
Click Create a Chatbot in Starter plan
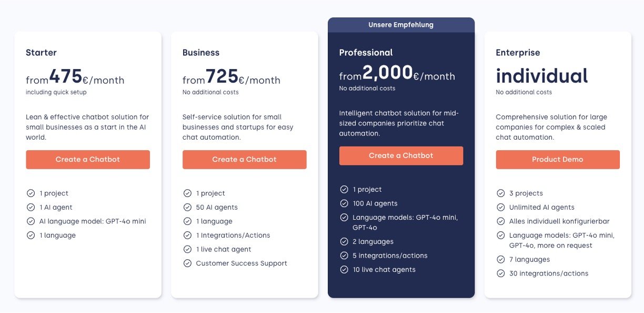point(88,160)
